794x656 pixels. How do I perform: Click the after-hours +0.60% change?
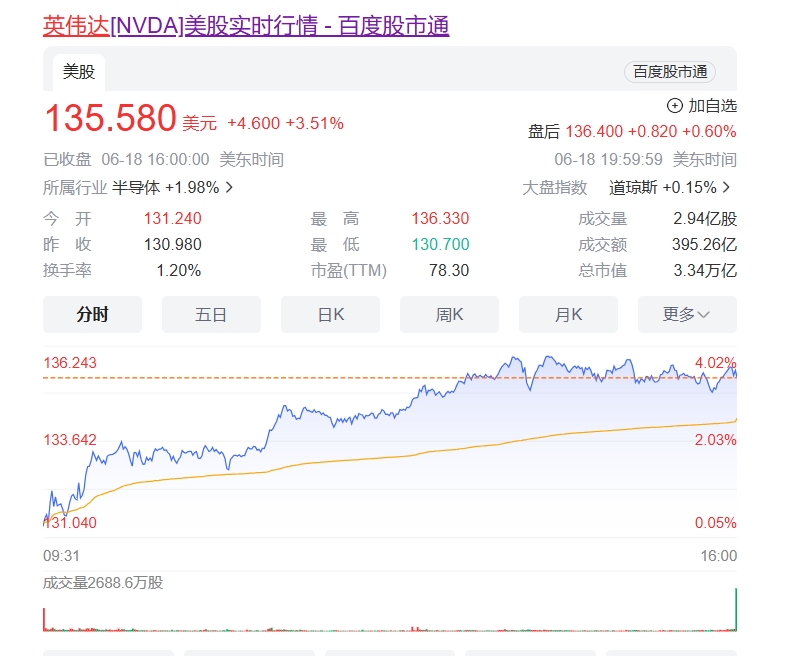709,132
